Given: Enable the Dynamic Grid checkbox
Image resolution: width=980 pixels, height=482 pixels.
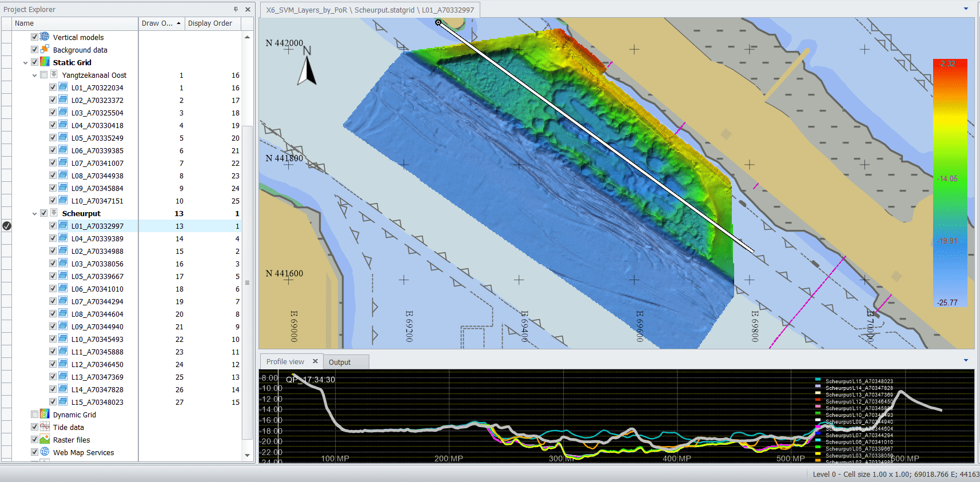Looking at the screenshot, I should (34, 415).
